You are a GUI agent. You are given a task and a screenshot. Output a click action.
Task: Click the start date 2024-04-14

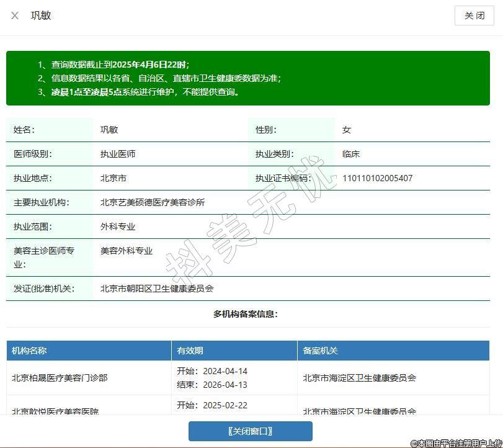(225, 371)
